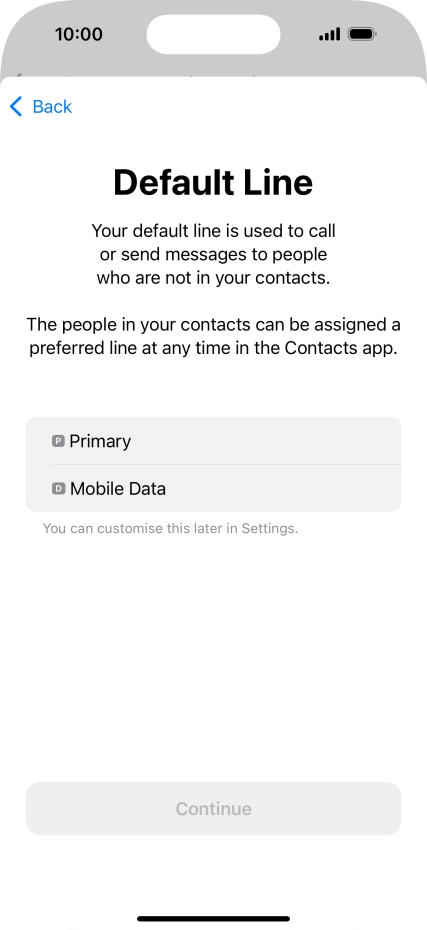Tap the Dynamic Island pill

pyautogui.click(x=214, y=34)
